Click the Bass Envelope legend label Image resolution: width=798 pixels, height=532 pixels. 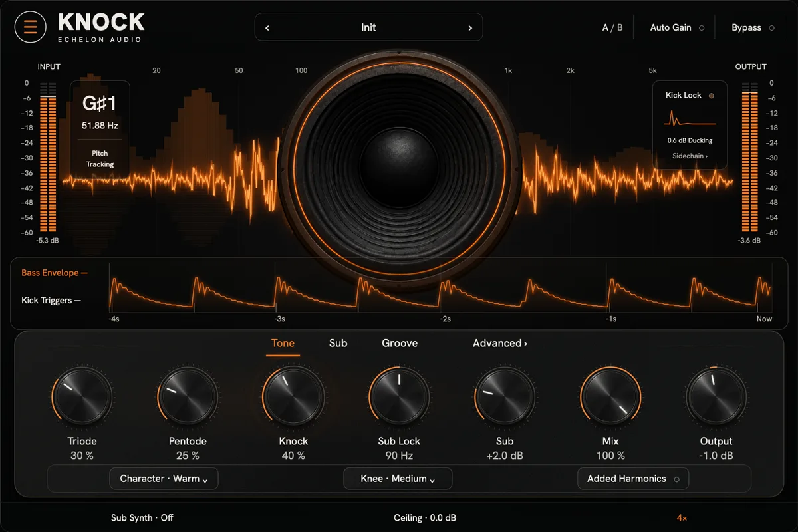pos(55,273)
